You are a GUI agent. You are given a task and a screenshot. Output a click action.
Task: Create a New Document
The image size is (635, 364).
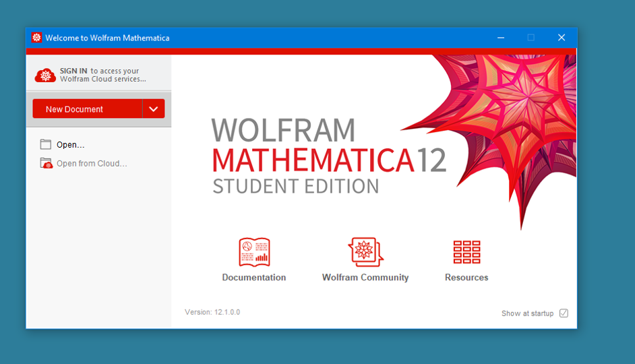[88, 109]
